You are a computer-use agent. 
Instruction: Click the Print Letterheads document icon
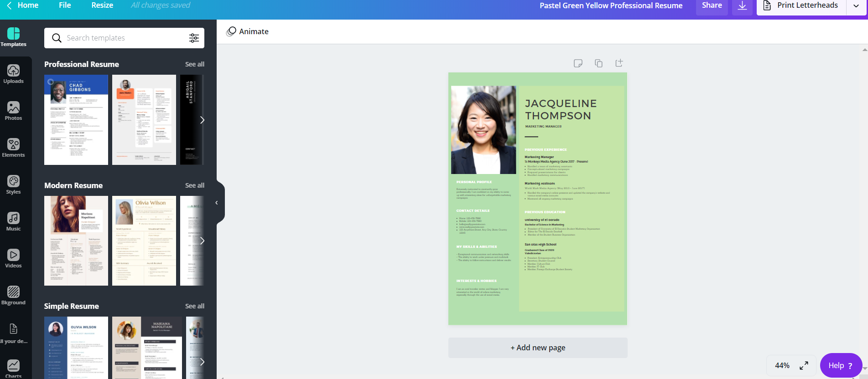pos(767,5)
